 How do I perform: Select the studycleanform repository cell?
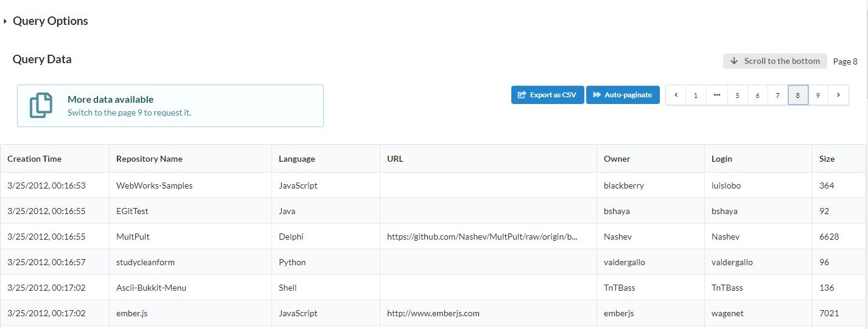pyautogui.click(x=191, y=262)
